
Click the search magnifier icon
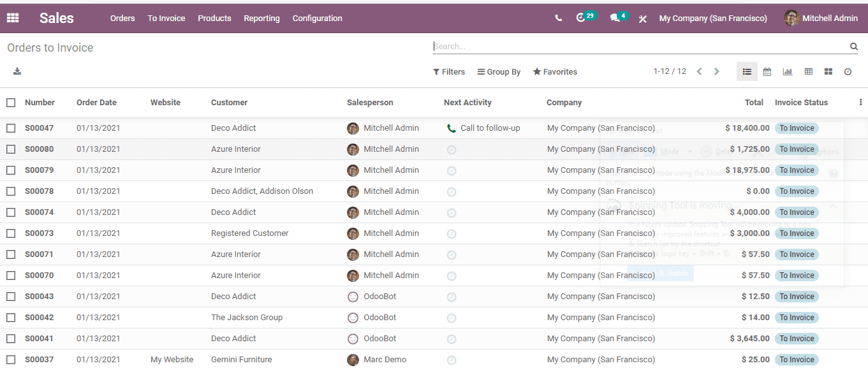(x=854, y=47)
